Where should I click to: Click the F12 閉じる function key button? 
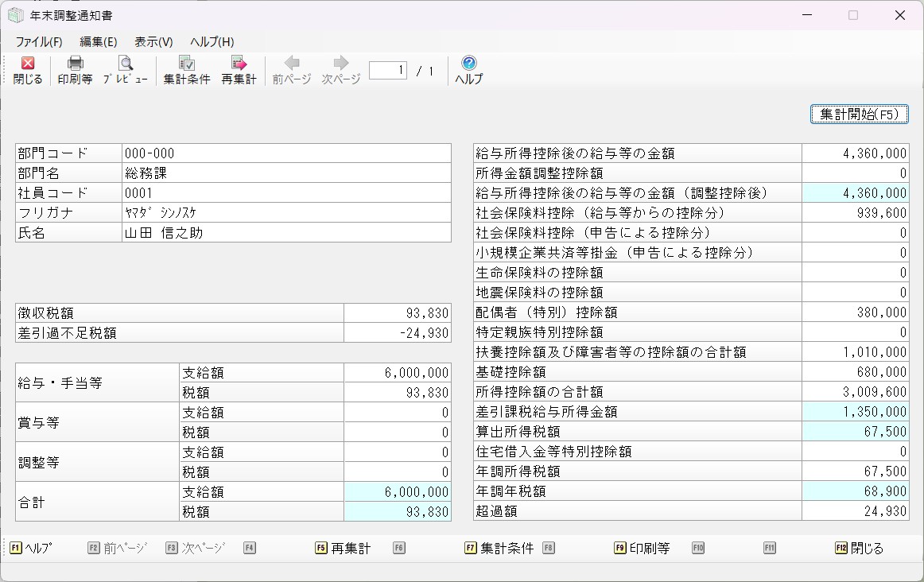coord(859,548)
